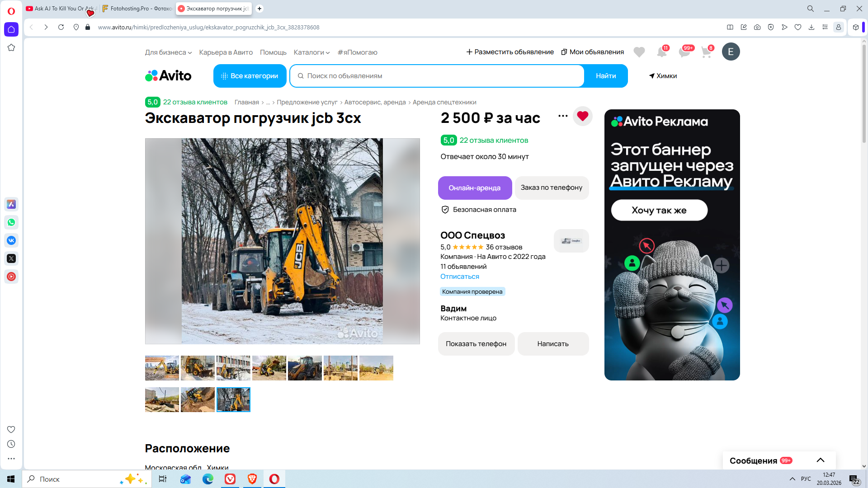Screen dimensions: 868x488
Task: Remove listing from favorites with red heart
Action: point(583,116)
